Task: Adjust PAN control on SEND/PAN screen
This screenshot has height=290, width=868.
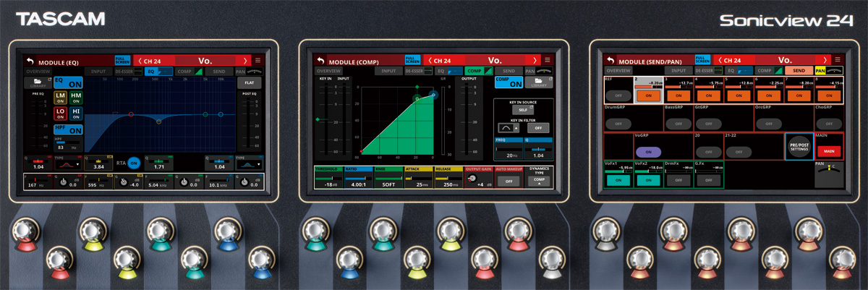Action: click(x=829, y=175)
